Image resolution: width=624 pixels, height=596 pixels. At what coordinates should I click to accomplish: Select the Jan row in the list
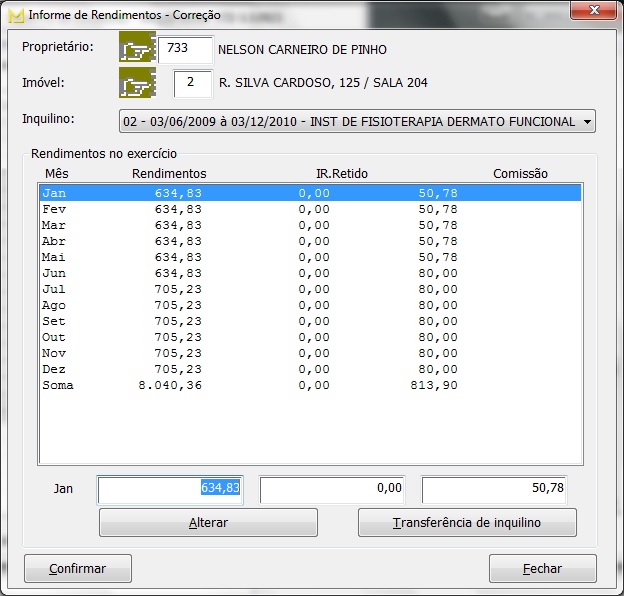pyautogui.click(x=310, y=193)
